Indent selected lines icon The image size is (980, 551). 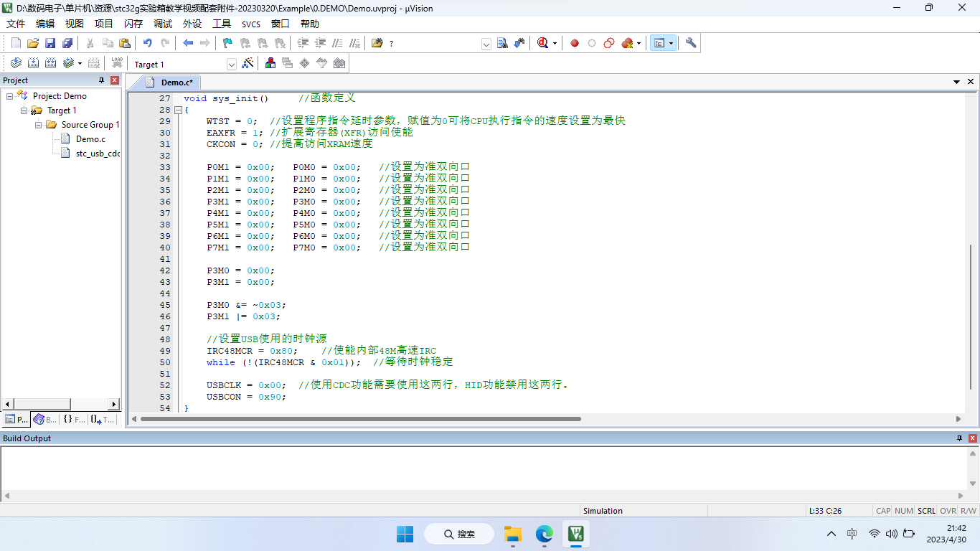(x=303, y=43)
